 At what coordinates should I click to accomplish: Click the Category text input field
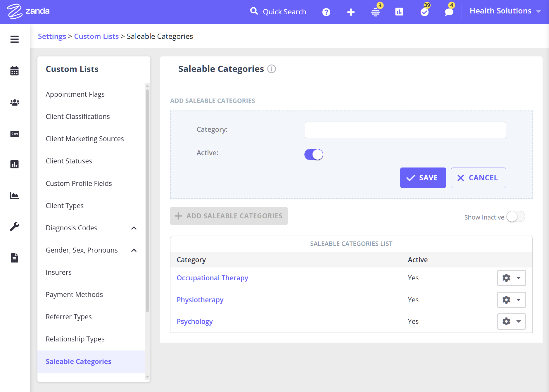point(405,130)
